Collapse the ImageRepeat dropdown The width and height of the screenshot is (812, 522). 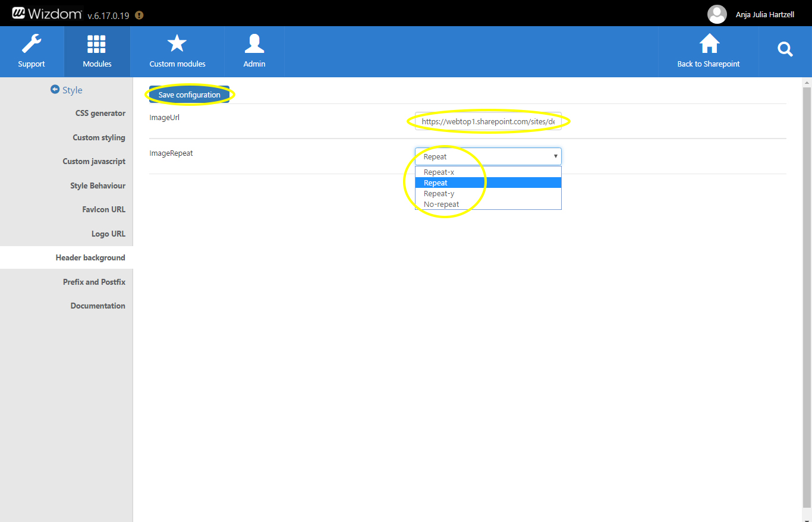555,156
